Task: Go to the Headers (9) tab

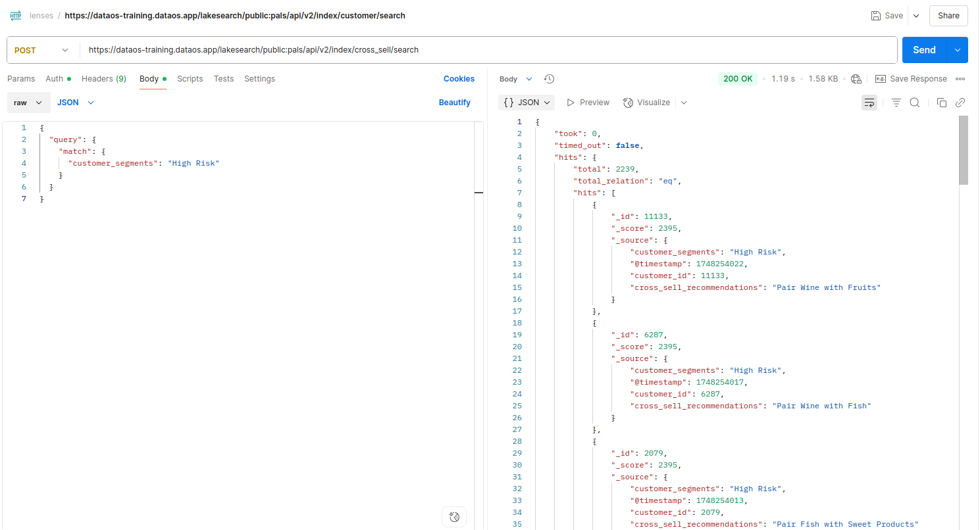Action: click(104, 79)
